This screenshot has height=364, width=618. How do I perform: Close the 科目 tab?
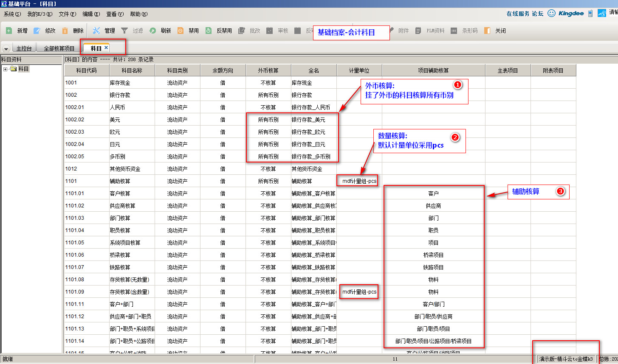coord(106,48)
